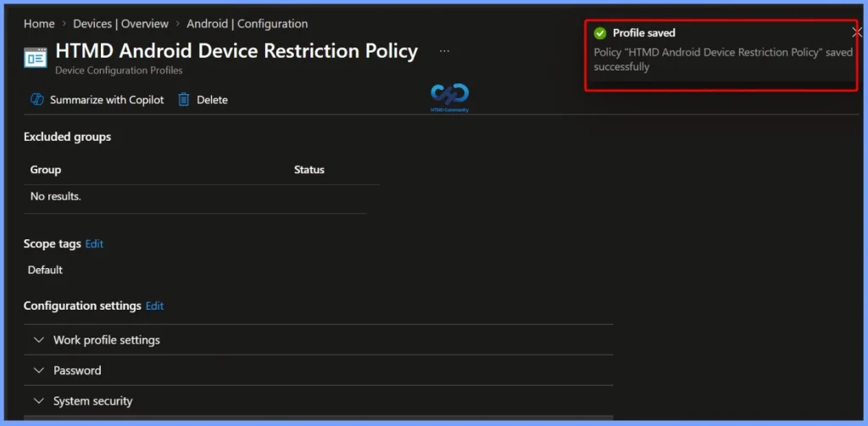Click the Password section label

77,370
